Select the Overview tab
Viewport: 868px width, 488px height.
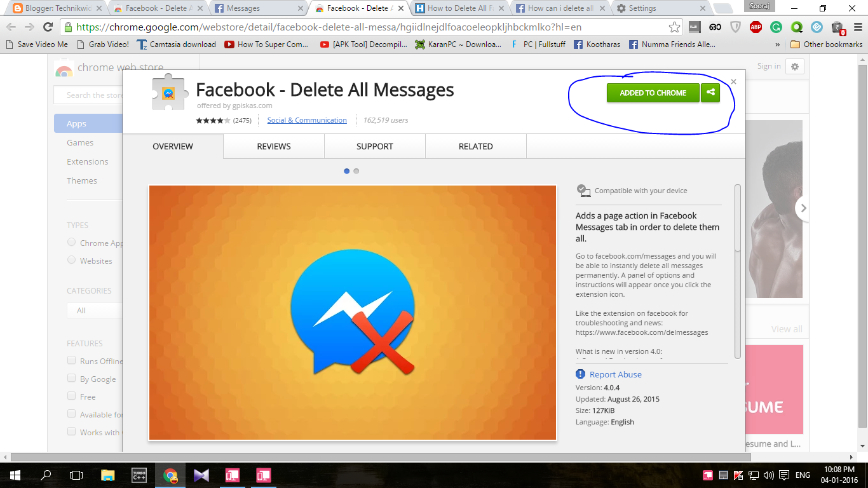pyautogui.click(x=173, y=146)
